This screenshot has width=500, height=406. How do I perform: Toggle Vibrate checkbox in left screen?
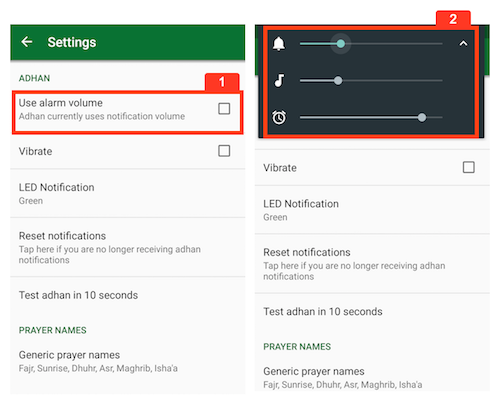tap(224, 151)
